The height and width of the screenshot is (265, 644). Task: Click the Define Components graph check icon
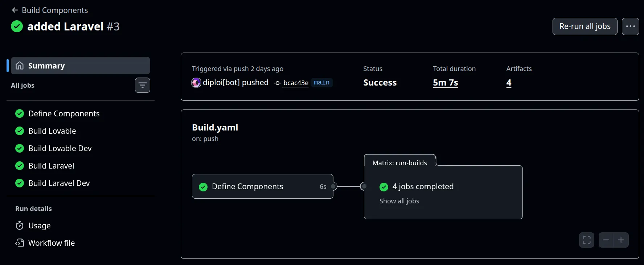pos(203,187)
